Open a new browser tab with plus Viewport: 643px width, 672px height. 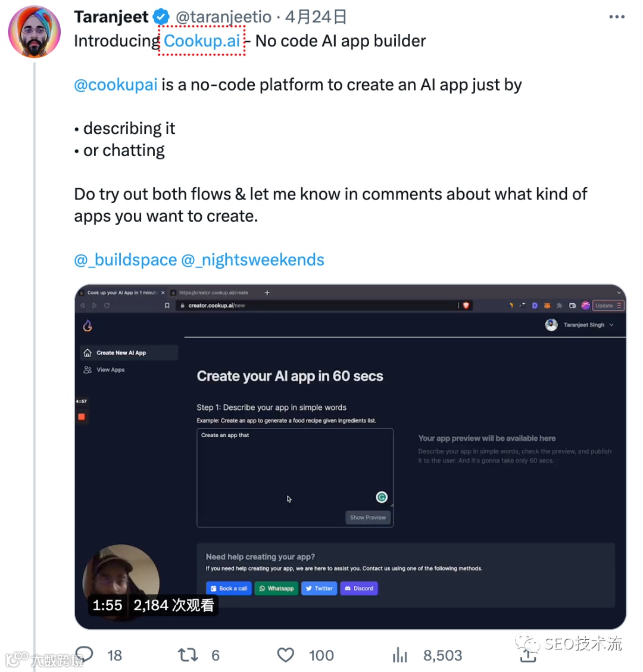267,293
